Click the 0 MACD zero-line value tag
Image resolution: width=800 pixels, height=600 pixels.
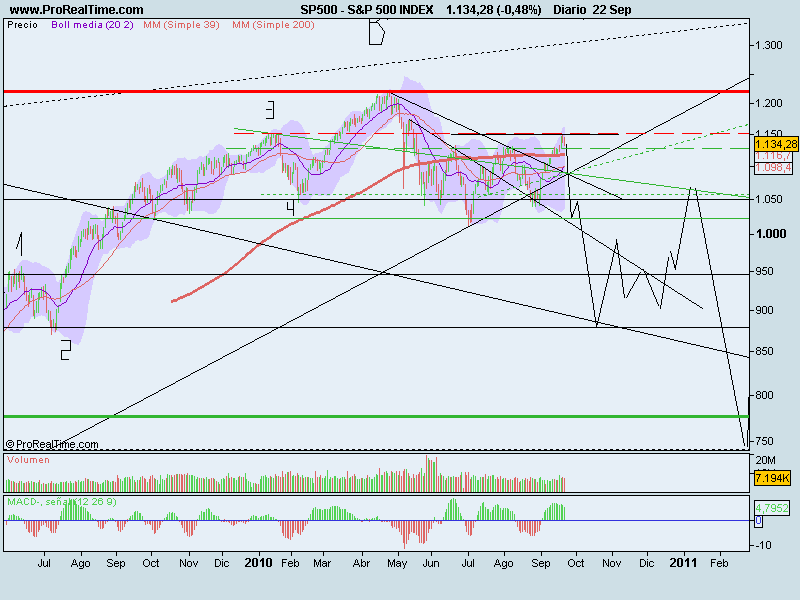(x=759, y=521)
